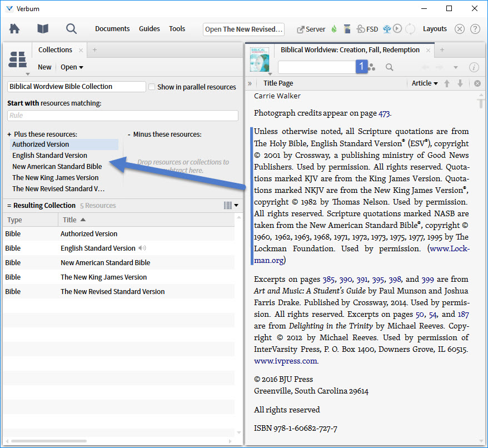Open the resource information icon
The height and width of the screenshot is (448, 488).
[x=474, y=67]
